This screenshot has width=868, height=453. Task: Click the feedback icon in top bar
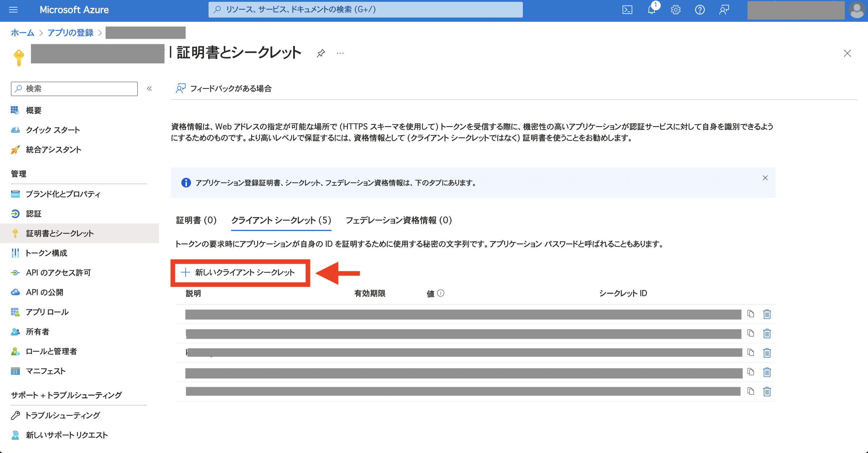click(724, 10)
